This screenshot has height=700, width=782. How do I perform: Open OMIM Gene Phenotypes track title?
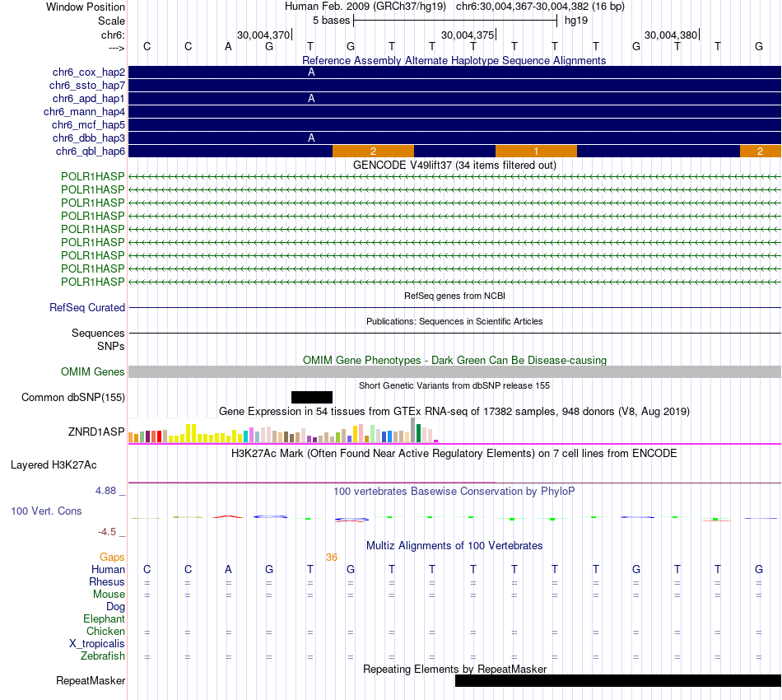point(454,360)
